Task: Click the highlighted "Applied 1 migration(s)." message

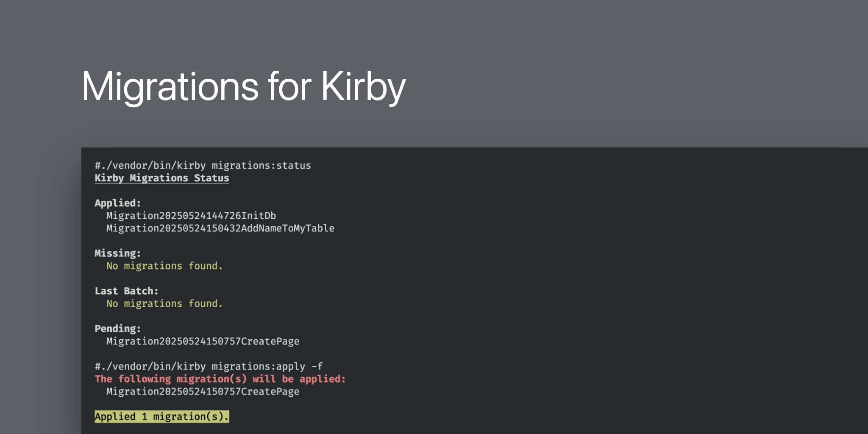Action: pos(161,417)
